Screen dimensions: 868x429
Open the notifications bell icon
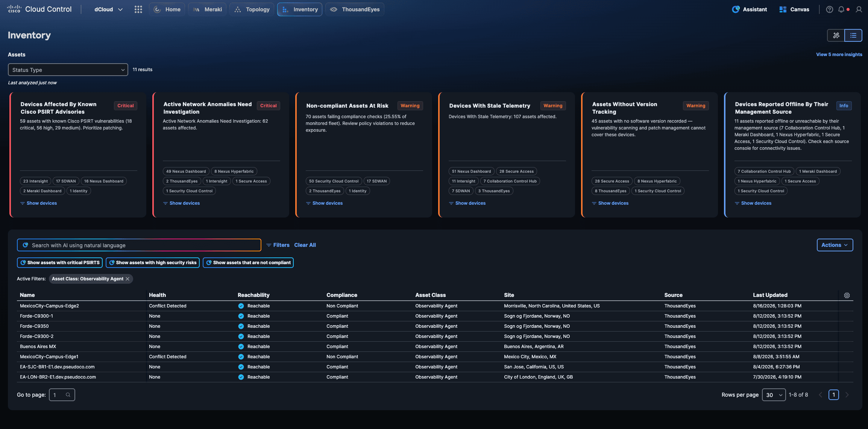(x=841, y=9)
